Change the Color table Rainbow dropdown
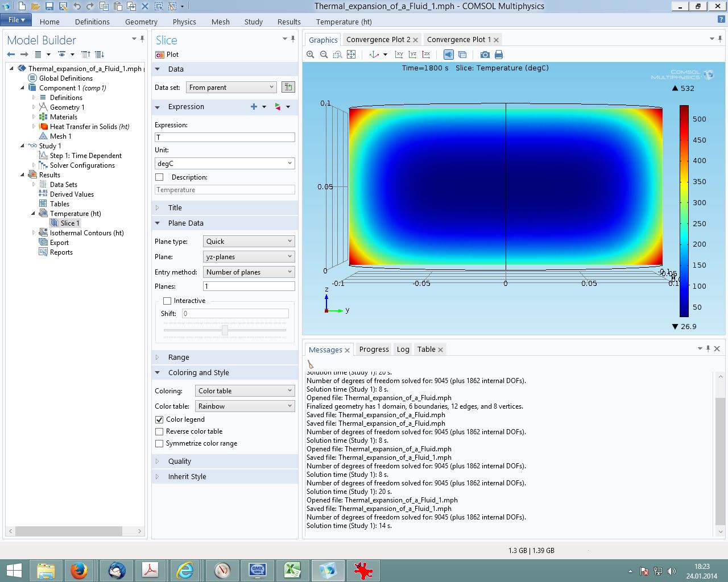The height and width of the screenshot is (582, 728). pyautogui.click(x=245, y=406)
